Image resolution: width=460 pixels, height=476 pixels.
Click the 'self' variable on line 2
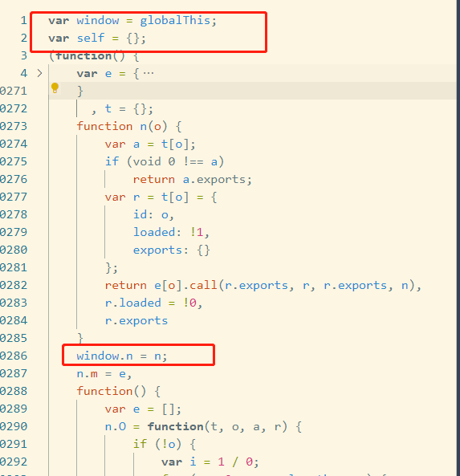click(x=91, y=38)
